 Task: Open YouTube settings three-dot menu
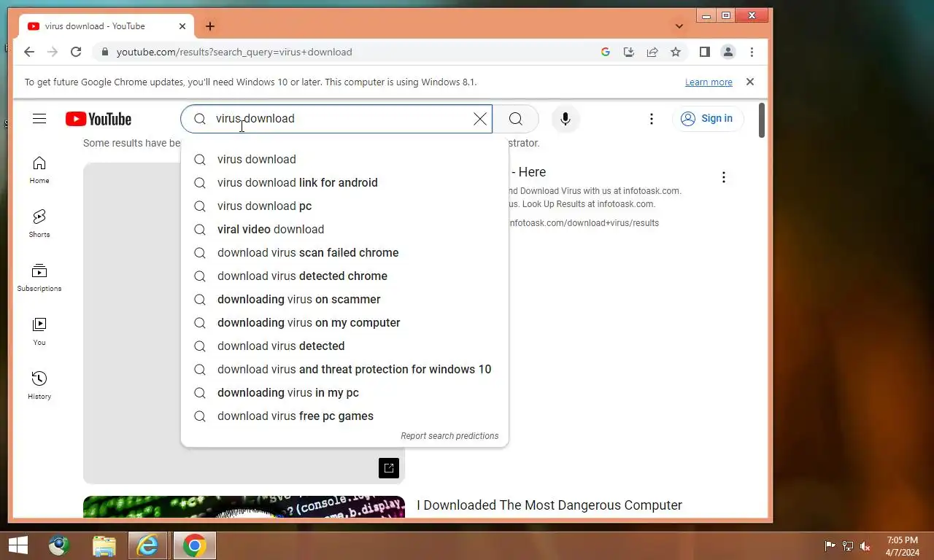(652, 119)
